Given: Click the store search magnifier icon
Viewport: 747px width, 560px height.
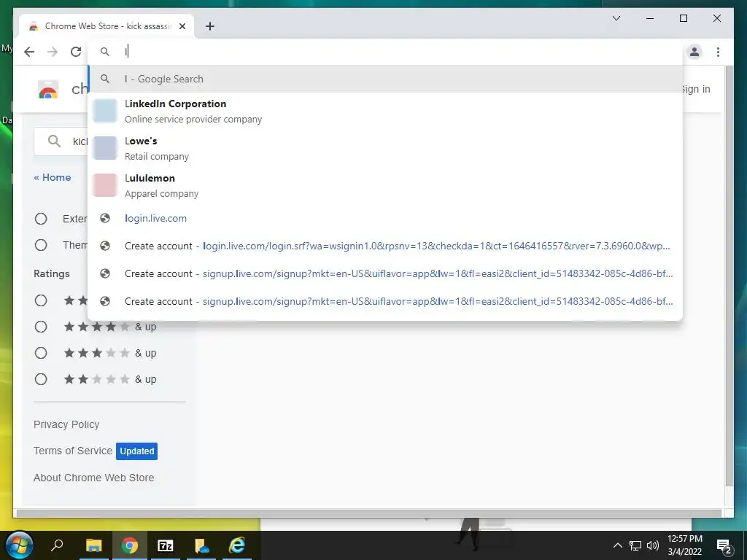Looking at the screenshot, I should 54,141.
